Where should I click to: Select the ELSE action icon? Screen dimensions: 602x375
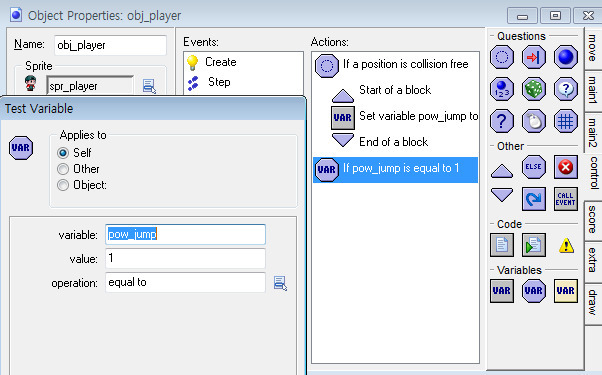coord(534,167)
